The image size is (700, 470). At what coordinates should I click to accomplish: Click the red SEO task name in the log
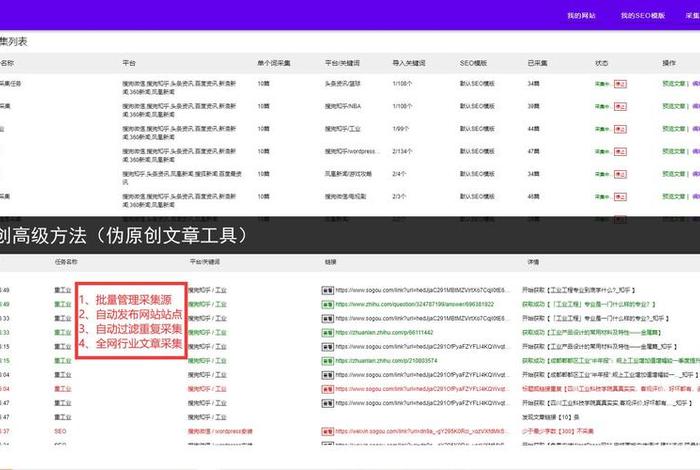[x=60, y=431]
